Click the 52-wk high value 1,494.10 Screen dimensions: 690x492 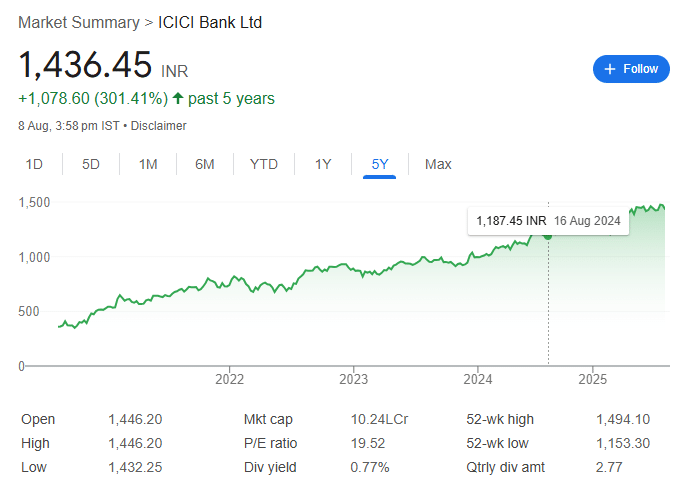[x=623, y=419]
